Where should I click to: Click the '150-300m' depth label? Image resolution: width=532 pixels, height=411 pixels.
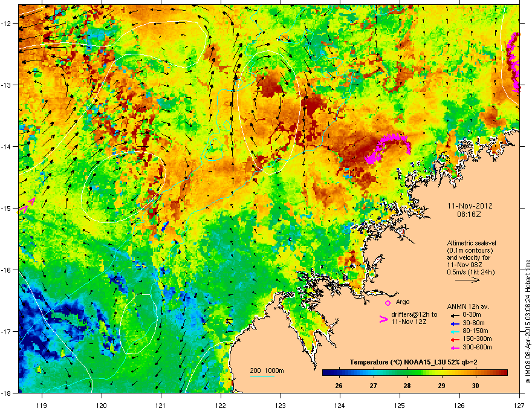pos(477,338)
